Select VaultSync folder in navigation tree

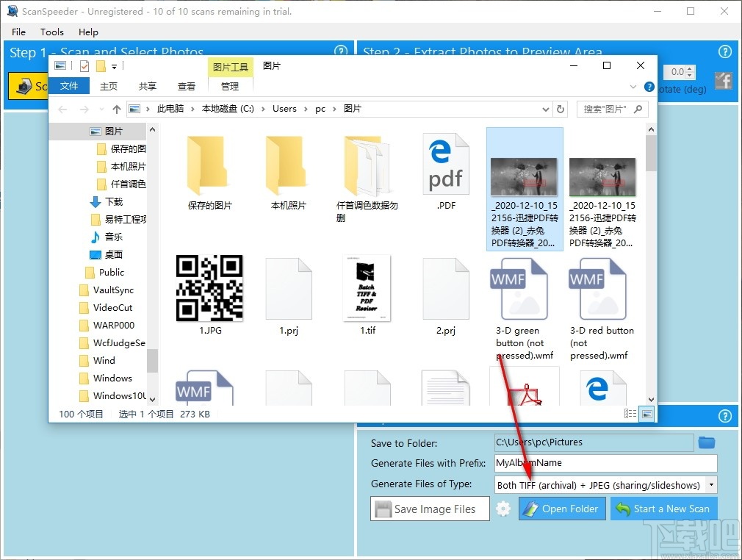tap(107, 290)
